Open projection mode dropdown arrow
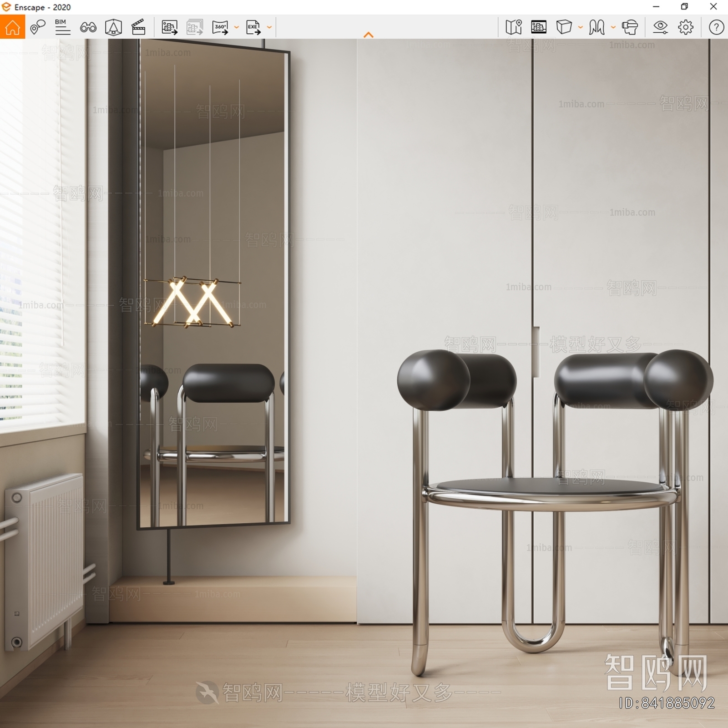The width and height of the screenshot is (728, 728). [x=581, y=27]
